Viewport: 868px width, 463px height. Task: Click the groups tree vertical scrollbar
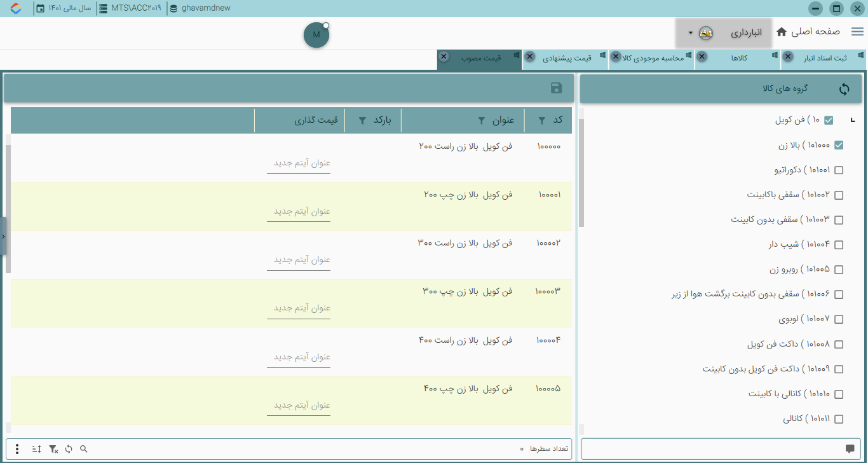point(581,173)
